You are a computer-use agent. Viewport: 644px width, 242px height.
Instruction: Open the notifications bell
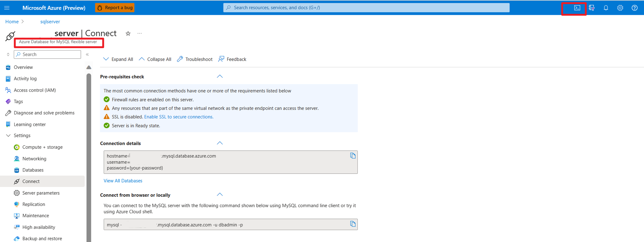point(606,8)
